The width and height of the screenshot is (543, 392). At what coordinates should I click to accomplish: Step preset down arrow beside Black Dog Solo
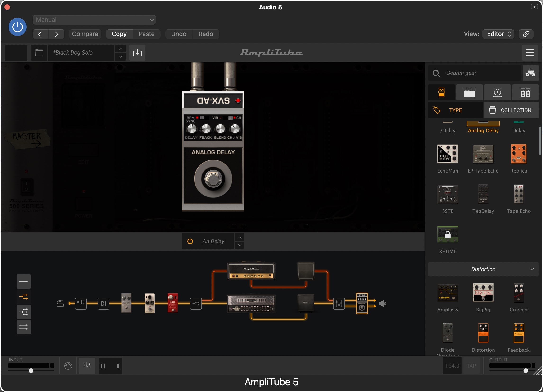(121, 57)
